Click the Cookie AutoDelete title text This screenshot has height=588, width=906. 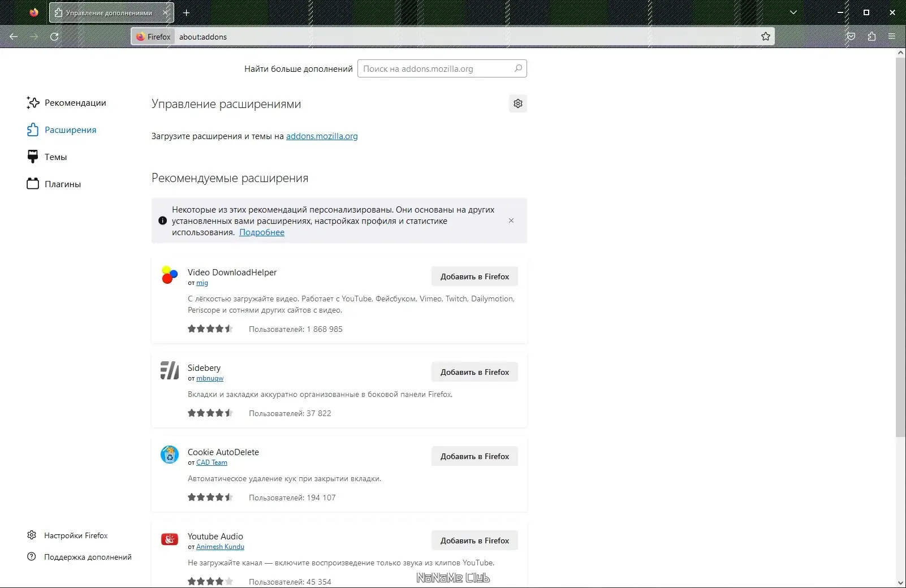click(x=223, y=452)
